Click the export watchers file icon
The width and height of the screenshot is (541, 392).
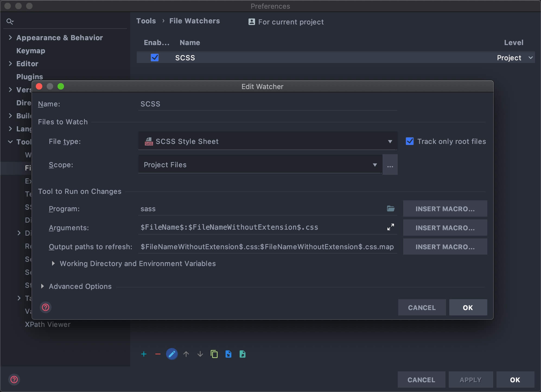[243, 354]
